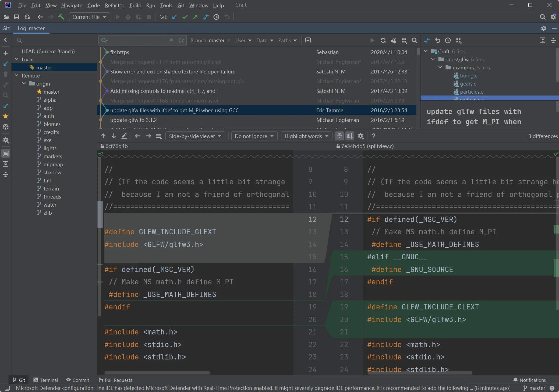The height and width of the screenshot is (392, 559).
Task: Click the open folder icon in toolbar
Action: pyautogui.click(x=6, y=17)
